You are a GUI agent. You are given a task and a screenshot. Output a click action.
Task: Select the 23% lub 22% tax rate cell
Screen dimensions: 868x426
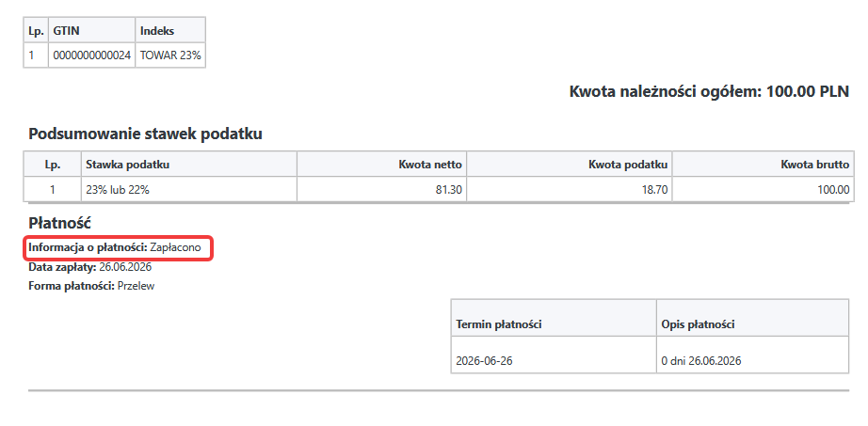click(x=189, y=190)
